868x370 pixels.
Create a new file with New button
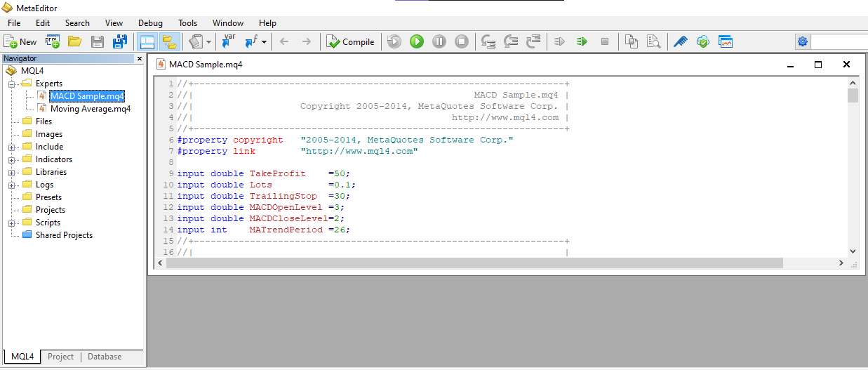(x=20, y=41)
